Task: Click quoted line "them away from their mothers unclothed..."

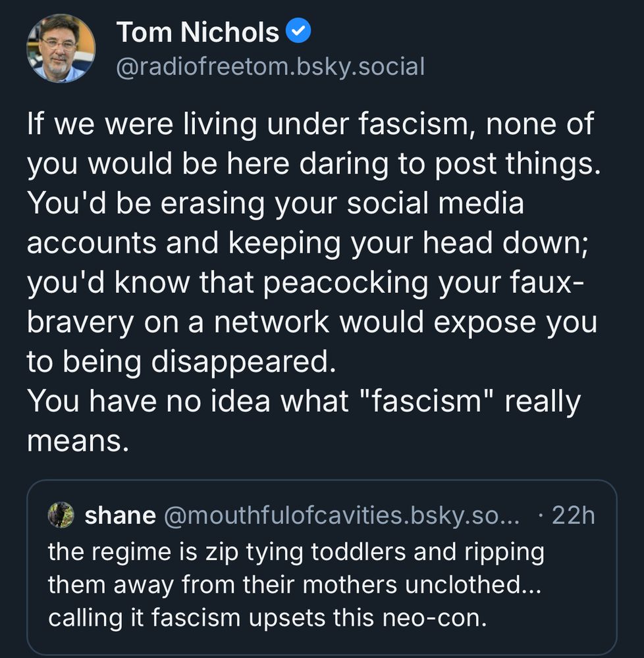Action: (x=294, y=585)
